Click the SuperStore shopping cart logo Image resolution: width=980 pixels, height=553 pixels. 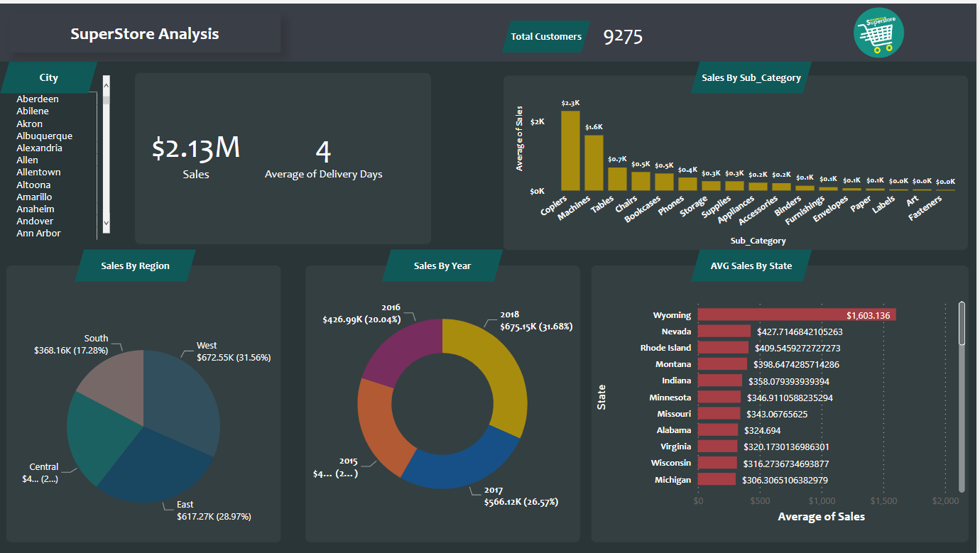pyautogui.click(x=878, y=33)
